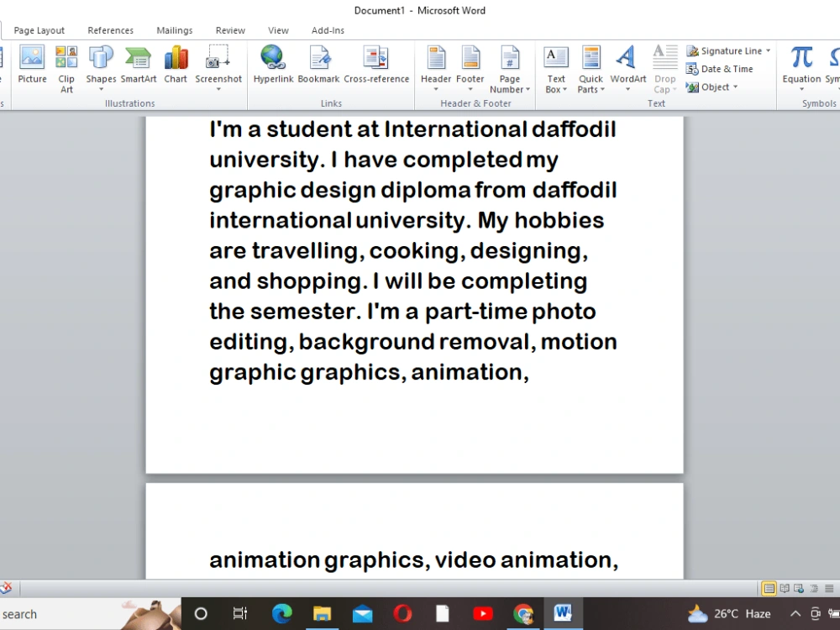Open the Clip Art pane
Viewport: 840px width, 630px height.
coord(66,70)
